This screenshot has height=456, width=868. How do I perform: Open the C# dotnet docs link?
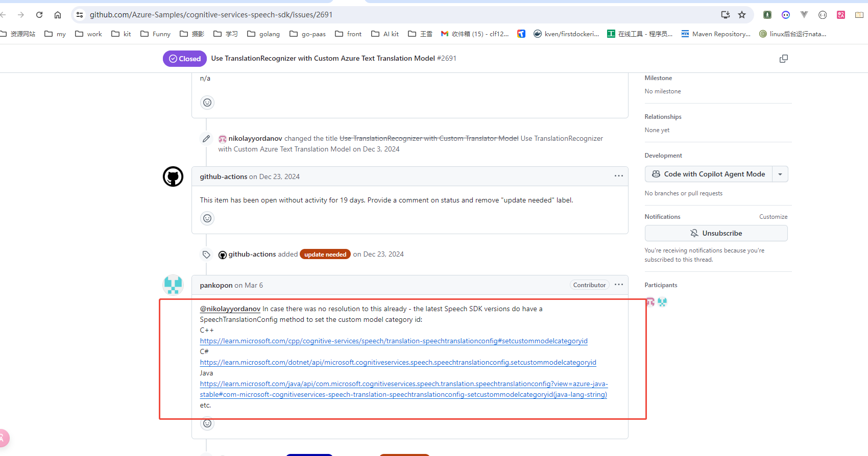398,362
